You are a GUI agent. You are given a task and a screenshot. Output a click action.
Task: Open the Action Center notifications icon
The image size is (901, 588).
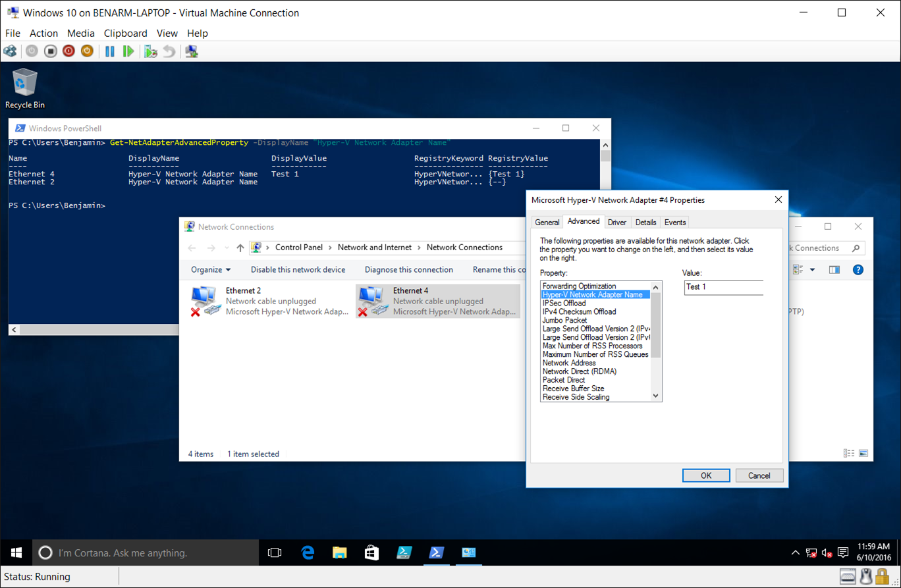tap(843, 553)
